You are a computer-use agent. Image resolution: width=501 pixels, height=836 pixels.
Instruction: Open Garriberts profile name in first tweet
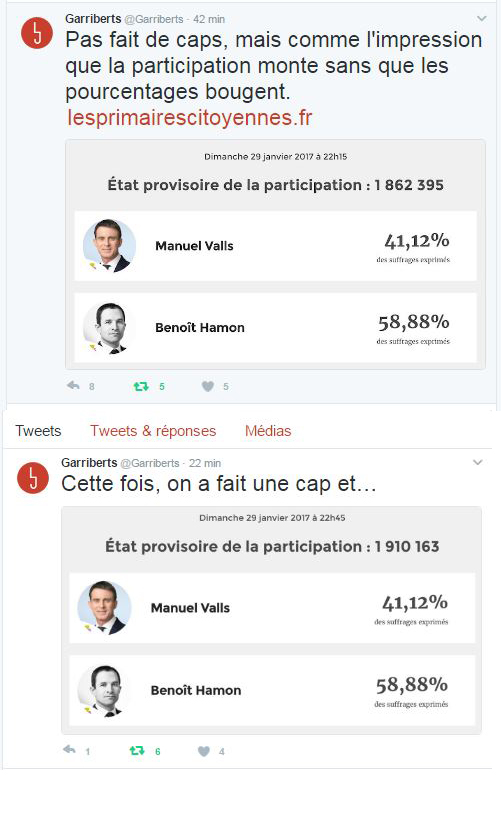coord(93,19)
